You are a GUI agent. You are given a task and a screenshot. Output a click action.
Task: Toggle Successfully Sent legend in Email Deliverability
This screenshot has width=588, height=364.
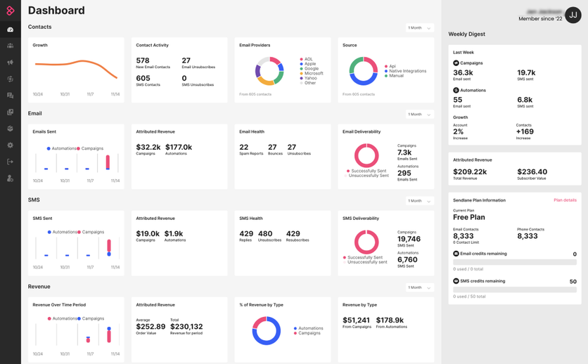point(366,171)
